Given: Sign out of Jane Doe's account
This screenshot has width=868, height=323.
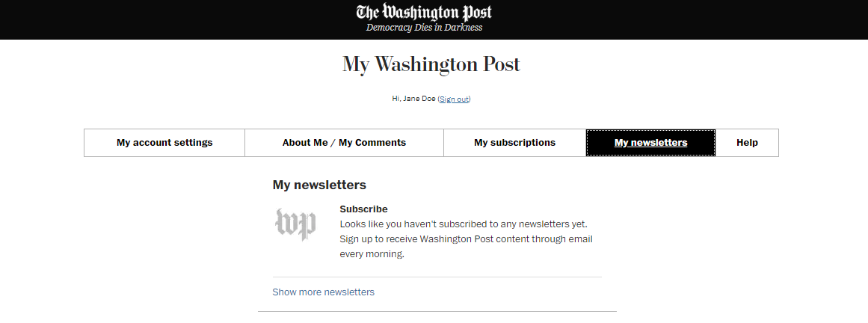Looking at the screenshot, I should click(x=454, y=99).
